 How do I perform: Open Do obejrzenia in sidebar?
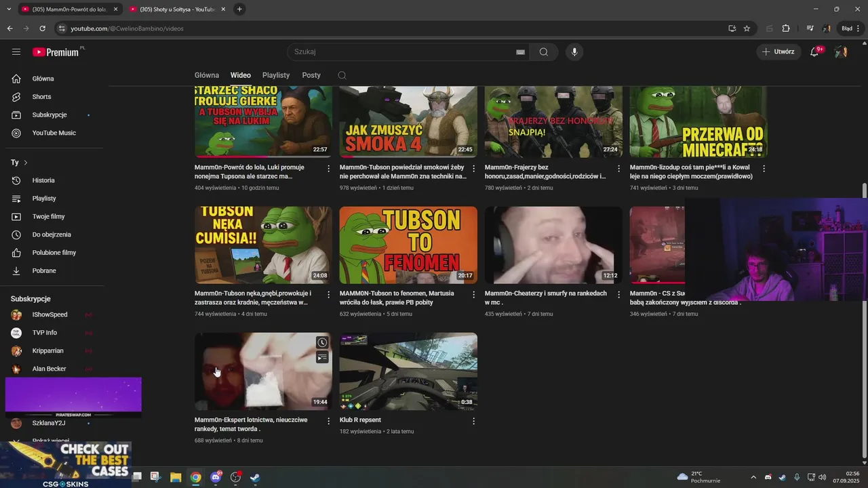tap(52, 235)
